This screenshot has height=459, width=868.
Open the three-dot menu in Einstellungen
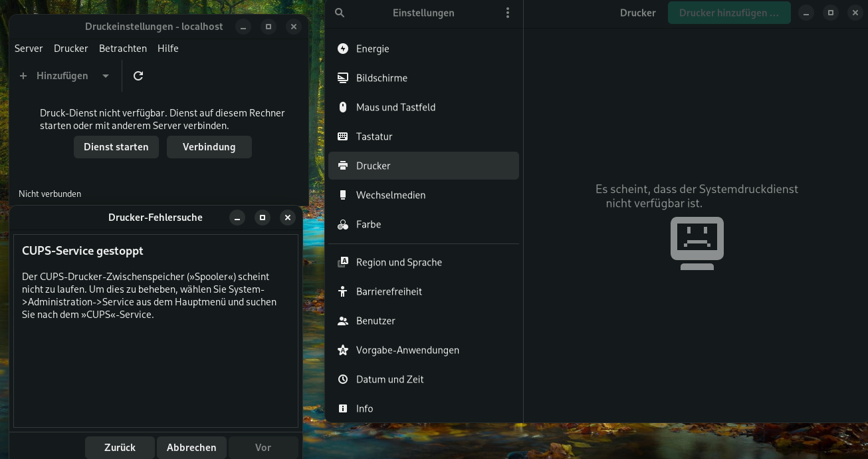click(x=508, y=13)
